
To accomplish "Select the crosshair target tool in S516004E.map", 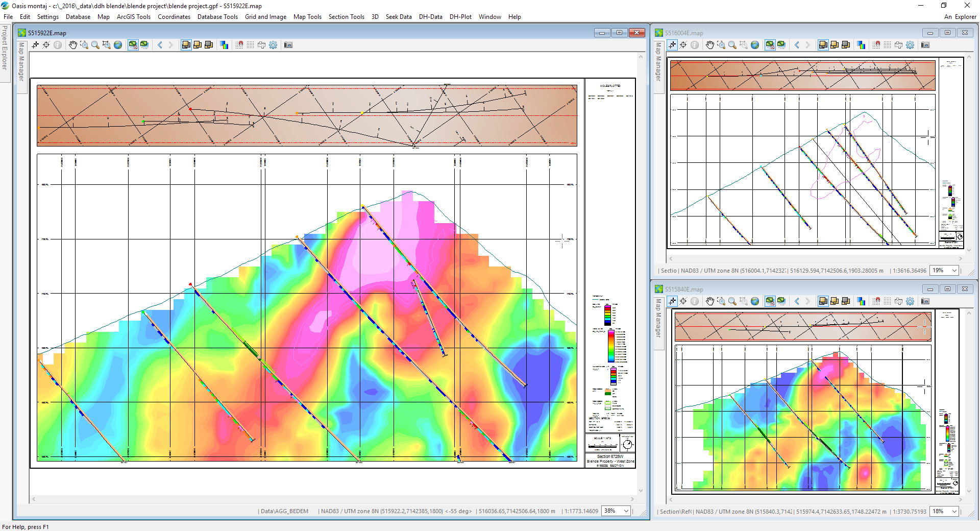I will tap(683, 45).
